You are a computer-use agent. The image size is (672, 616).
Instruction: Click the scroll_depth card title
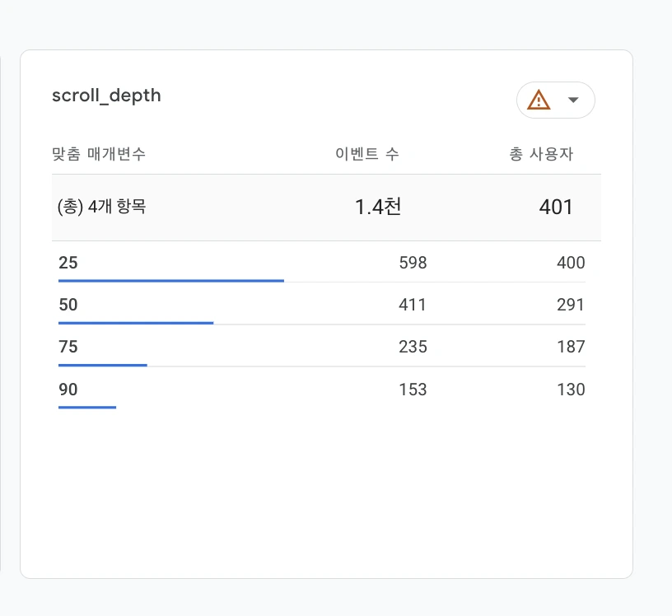point(106,96)
